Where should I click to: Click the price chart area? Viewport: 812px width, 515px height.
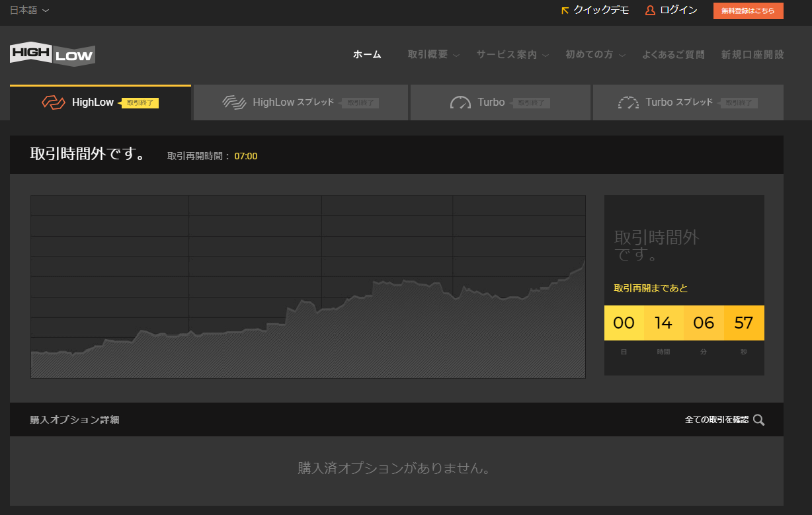point(308,287)
